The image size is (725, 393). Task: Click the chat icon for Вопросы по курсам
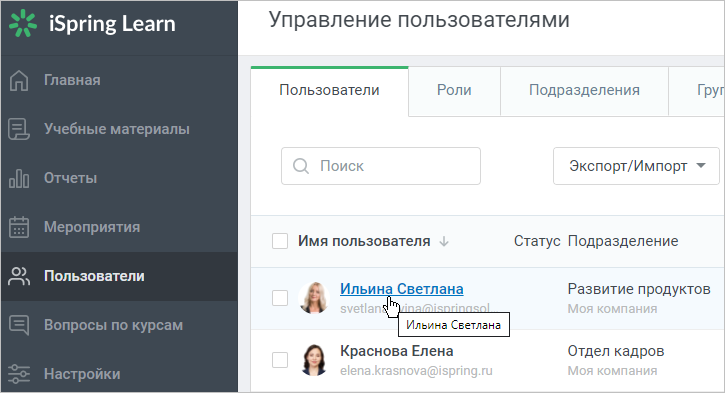click(x=19, y=325)
